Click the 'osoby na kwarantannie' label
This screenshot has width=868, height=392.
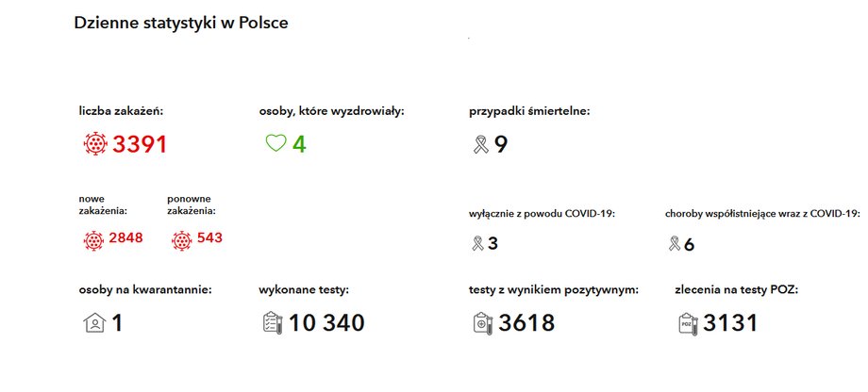[145, 289]
